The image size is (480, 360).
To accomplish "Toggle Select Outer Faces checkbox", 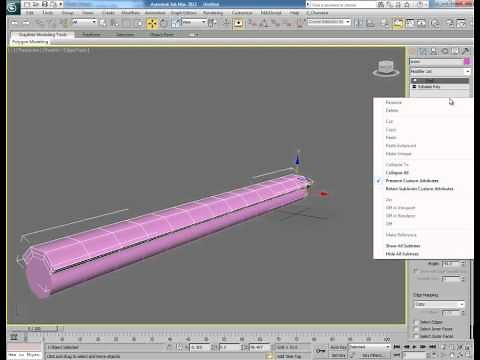I will [x=416, y=336].
